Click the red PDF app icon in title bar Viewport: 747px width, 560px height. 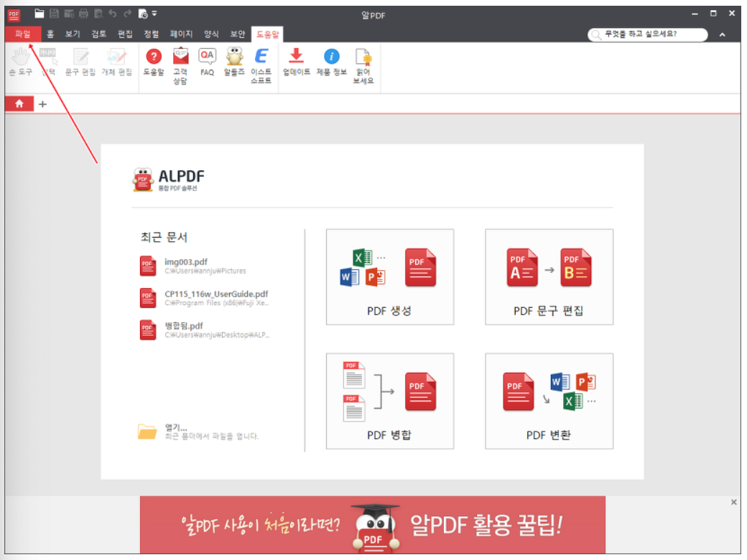[14, 15]
